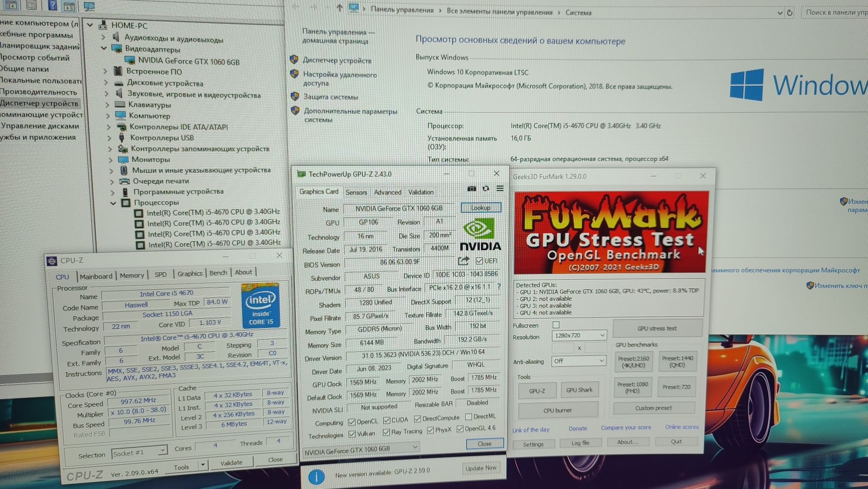Screen dimensions: 868x489
Task: Click the BIOS version share/export icon
Action: [464, 261]
